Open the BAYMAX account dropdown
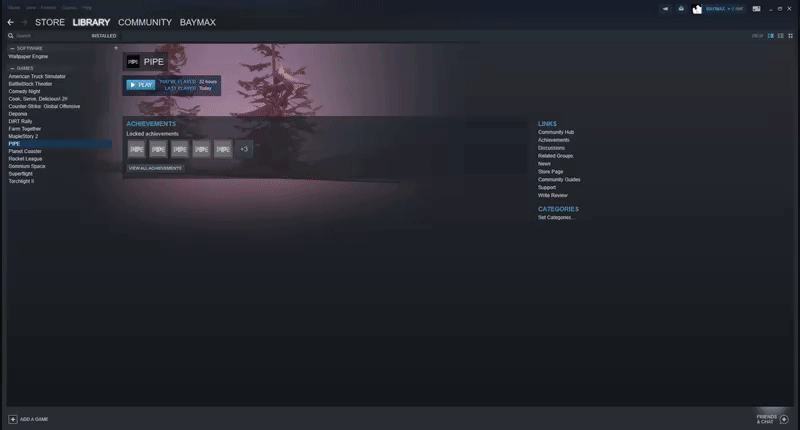Image resolution: width=800 pixels, height=430 pixels. [724, 9]
